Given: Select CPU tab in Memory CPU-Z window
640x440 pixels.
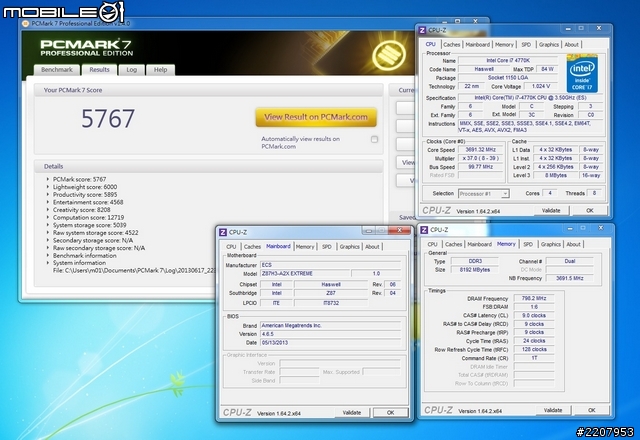Looking at the screenshot, I should (x=432, y=244).
